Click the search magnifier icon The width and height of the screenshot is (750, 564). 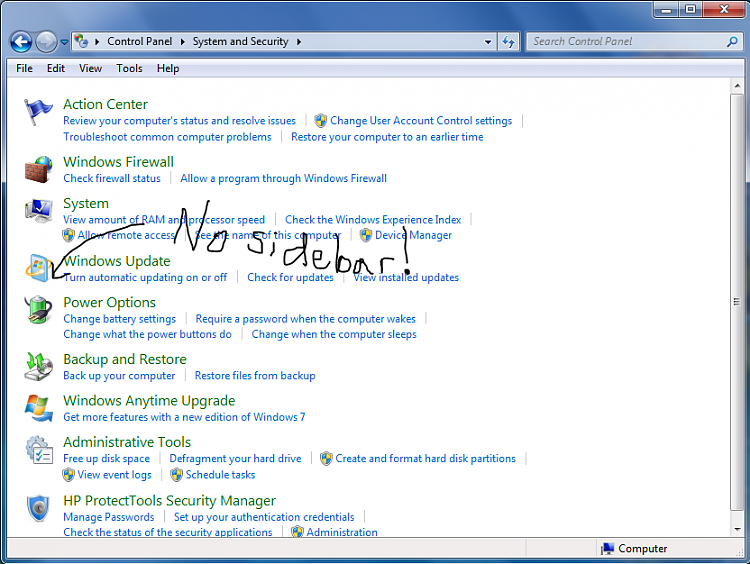click(732, 42)
